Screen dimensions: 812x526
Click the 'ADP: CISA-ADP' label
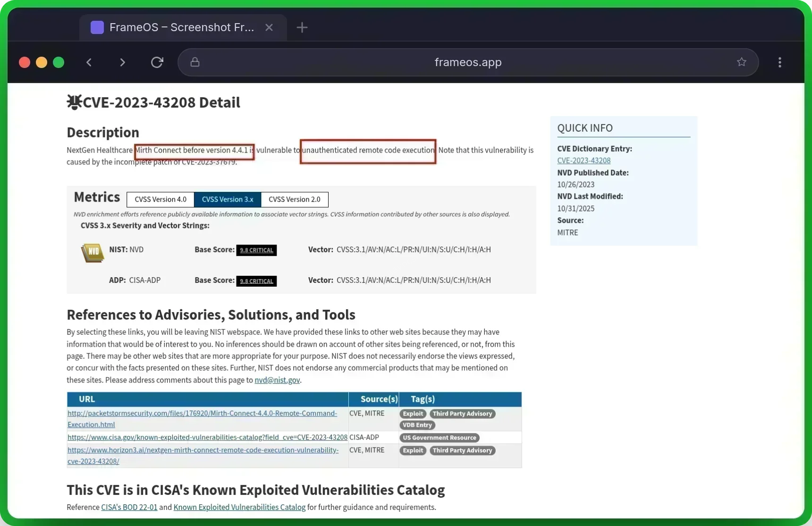point(135,280)
